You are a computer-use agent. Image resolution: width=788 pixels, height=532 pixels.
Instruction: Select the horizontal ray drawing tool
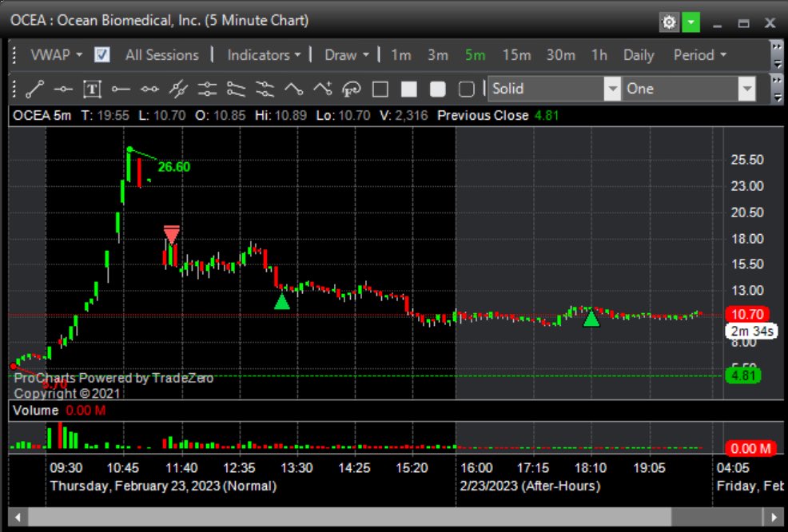click(x=120, y=89)
